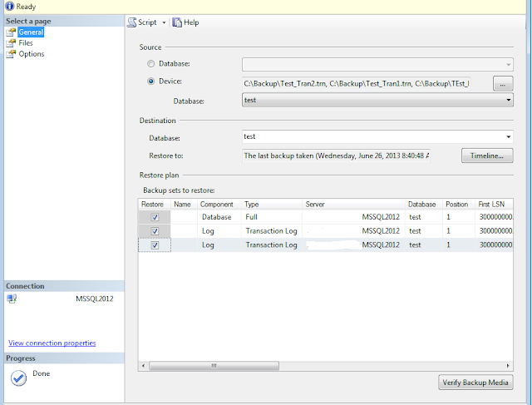Open the source Database dropdown showing test
Image resolution: width=532 pixels, height=405 pixels.
(x=377, y=100)
